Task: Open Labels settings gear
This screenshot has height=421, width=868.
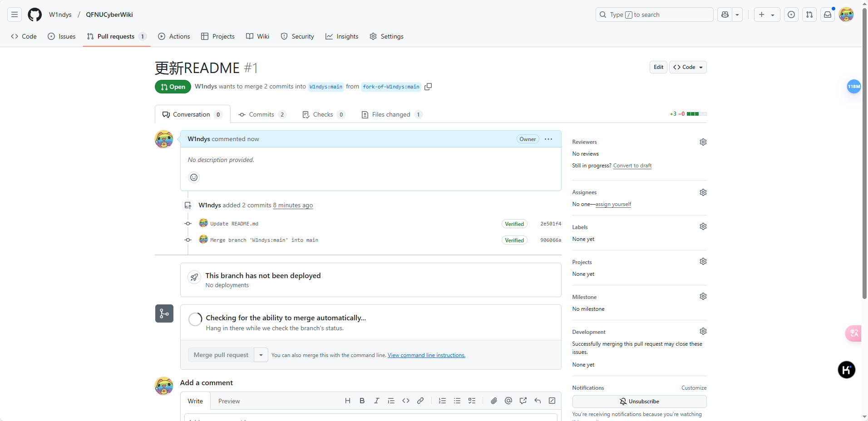Action: 703,226
